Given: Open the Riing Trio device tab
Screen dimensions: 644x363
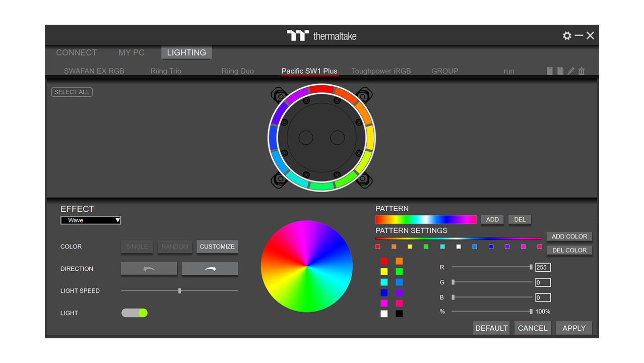Looking at the screenshot, I should (x=166, y=71).
